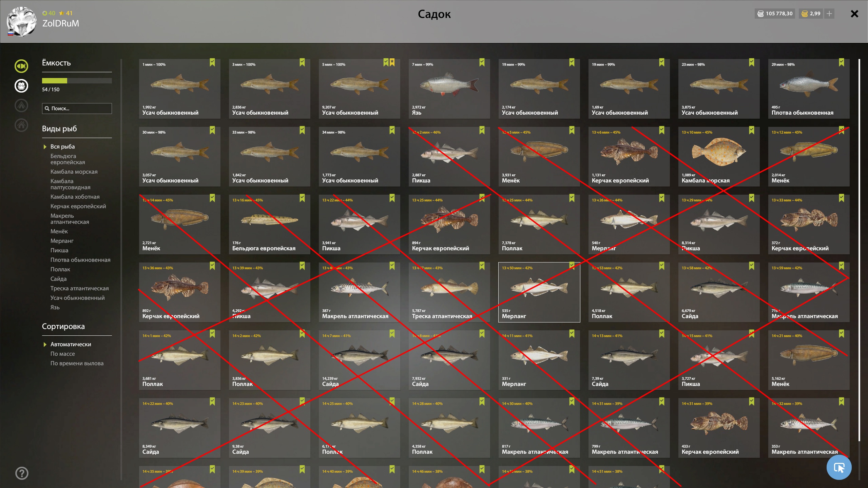Click the Ёмкость capacity progress bar
Image resolution: width=868 pixels, height=488 pixels.
77,81
